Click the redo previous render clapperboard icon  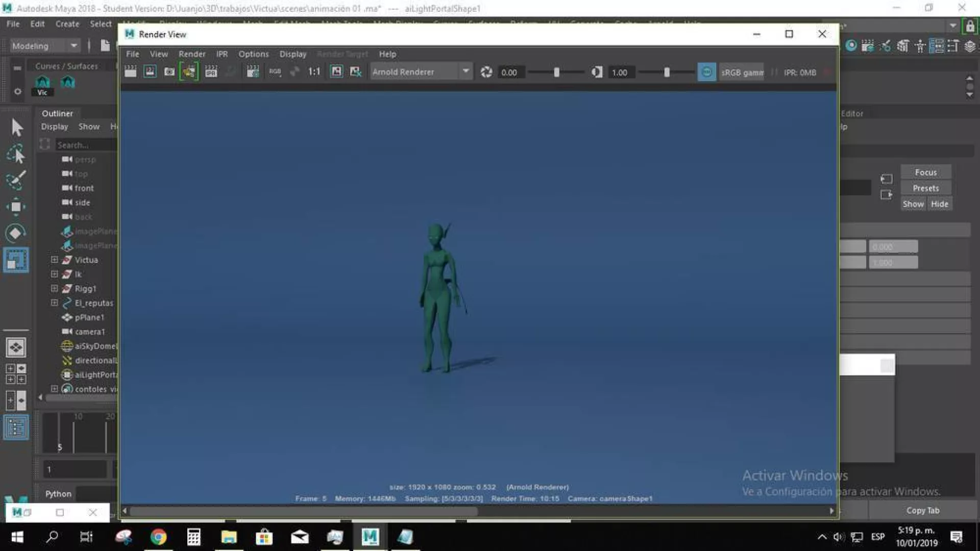point(131,72)
